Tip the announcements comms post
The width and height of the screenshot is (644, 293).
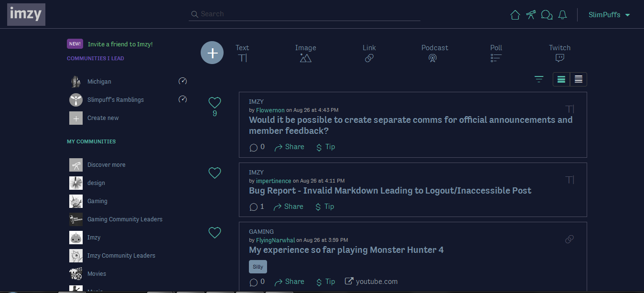[x=326, y=147]
